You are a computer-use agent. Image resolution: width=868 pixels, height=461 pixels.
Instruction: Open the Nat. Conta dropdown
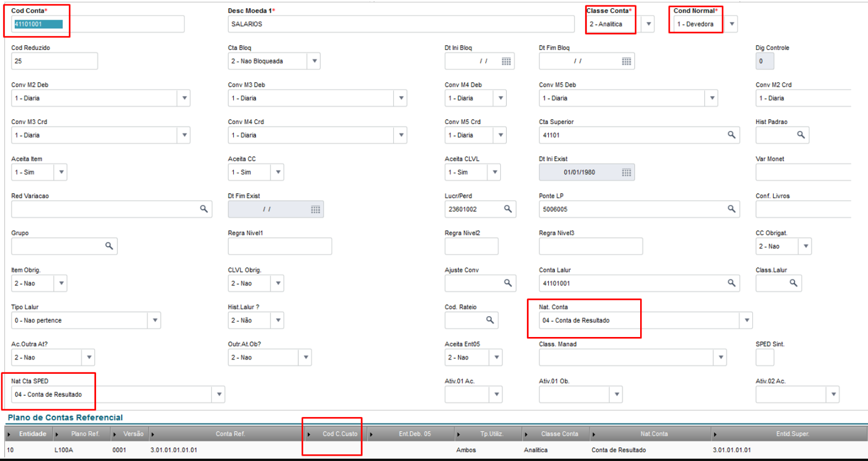point(746,320)
